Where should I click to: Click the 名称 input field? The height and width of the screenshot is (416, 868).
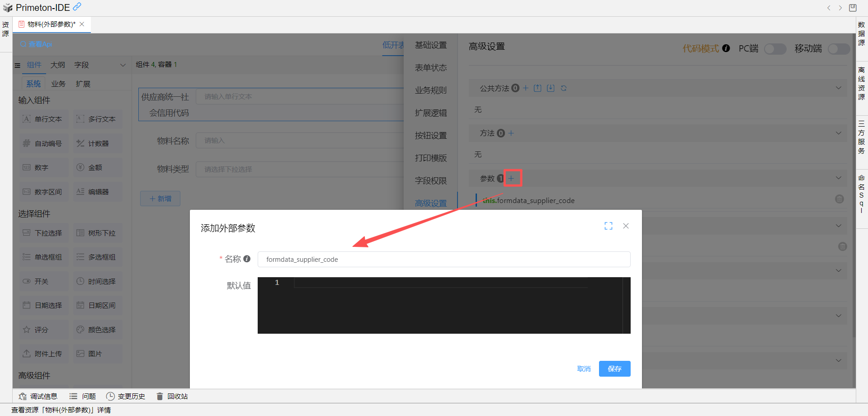443,260
